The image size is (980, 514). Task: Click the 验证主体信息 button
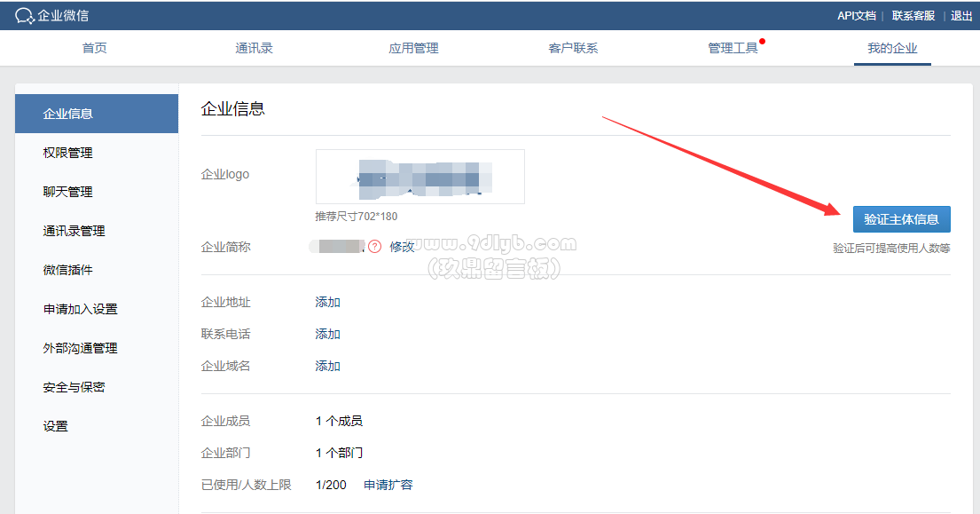click(x=901, y=219)
